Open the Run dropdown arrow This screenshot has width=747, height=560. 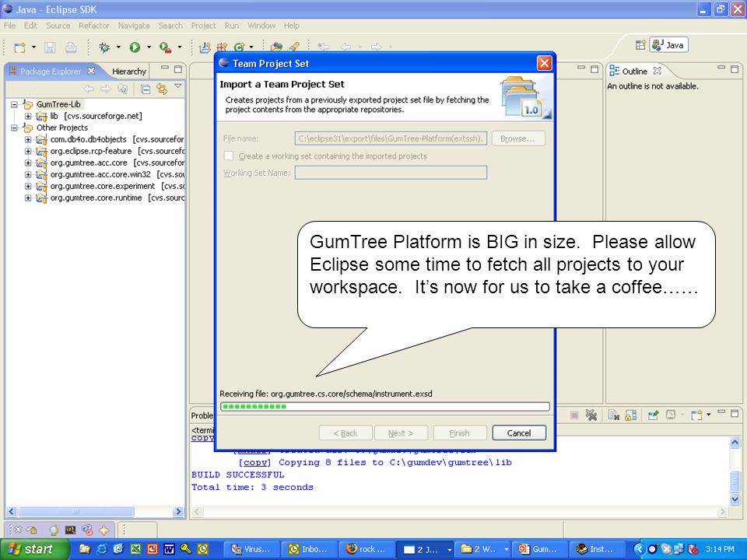149,47
